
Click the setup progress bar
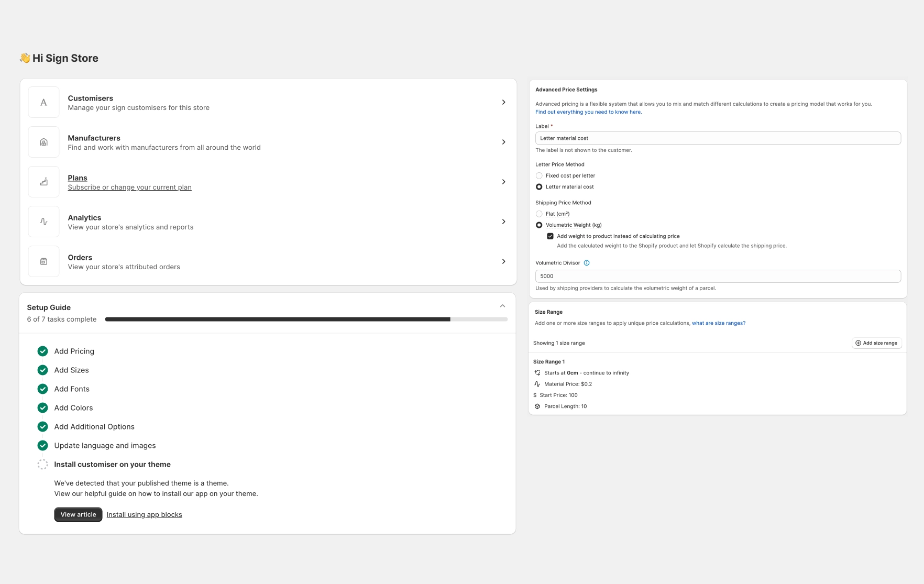[x=306, y=318]
